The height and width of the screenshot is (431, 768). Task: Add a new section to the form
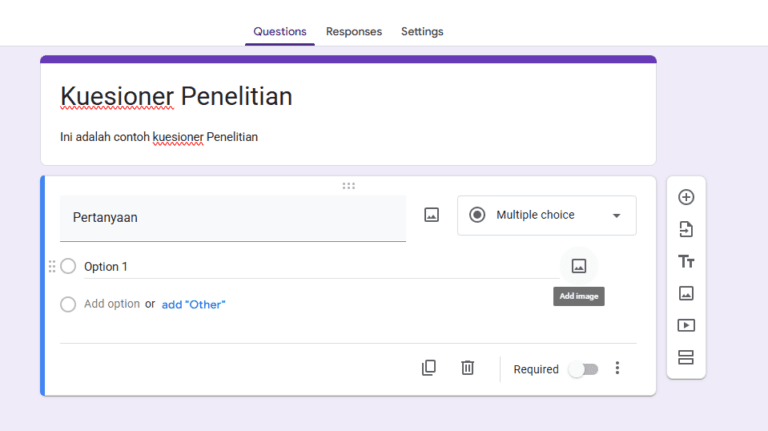click(x=686, y=358)
